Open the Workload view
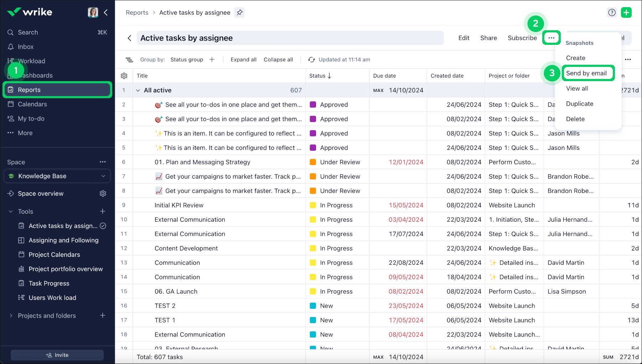 coord(31,61)
